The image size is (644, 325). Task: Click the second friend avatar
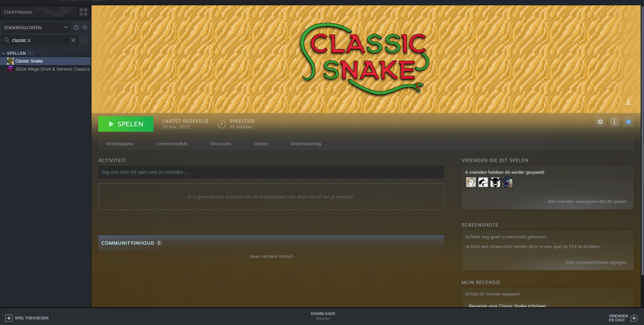483,183
